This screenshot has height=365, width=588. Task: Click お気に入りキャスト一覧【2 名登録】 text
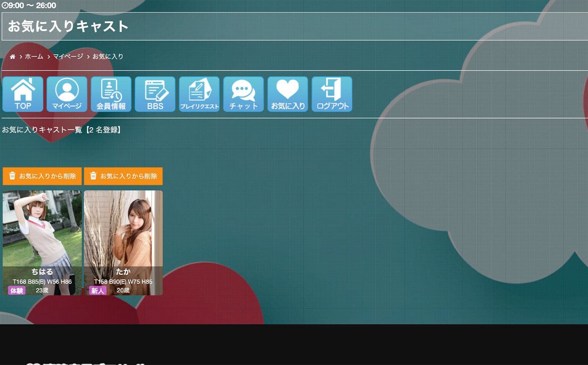(x=62, y=130)
